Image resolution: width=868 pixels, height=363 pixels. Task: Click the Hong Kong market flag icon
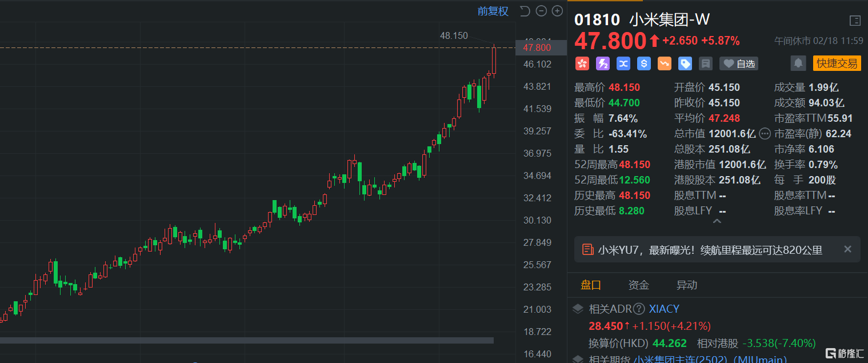click(x=582, y=64)
